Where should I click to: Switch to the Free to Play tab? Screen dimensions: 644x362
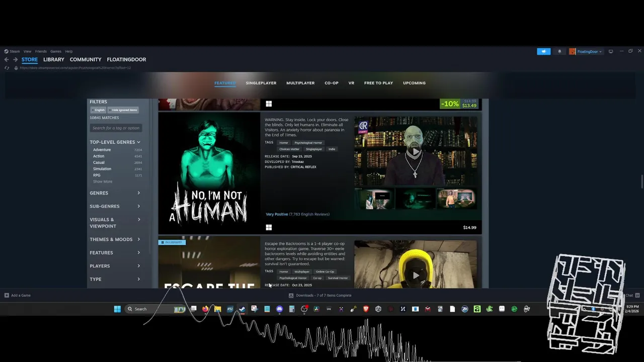pos(378,83)
